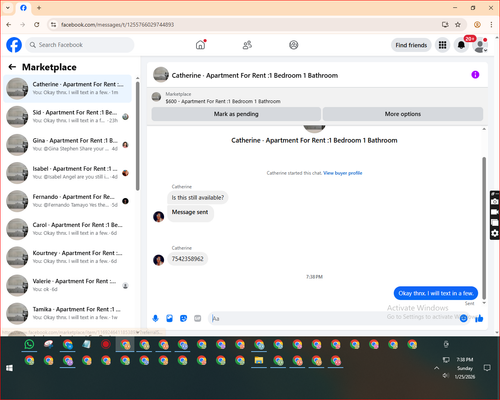Bookmark this page star icon
Screen dimensions: 500x400
click(458, 25)
